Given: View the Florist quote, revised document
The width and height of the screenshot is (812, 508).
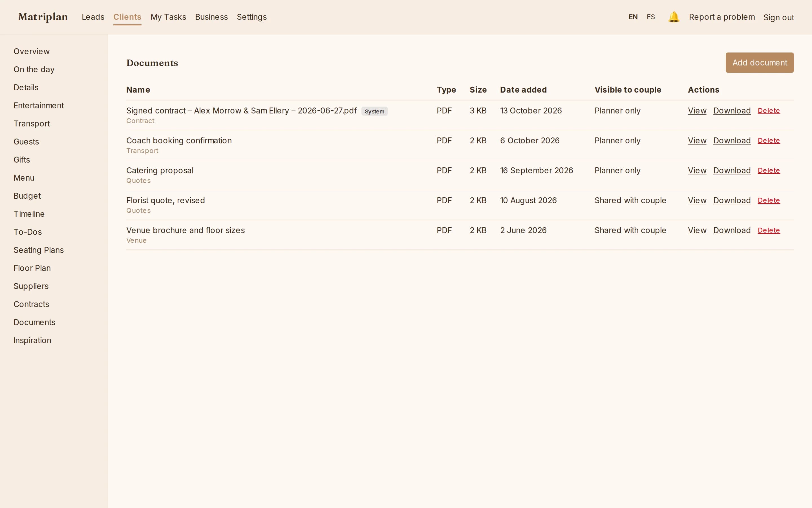Looking at the screenshot, I should coord(697,200).
